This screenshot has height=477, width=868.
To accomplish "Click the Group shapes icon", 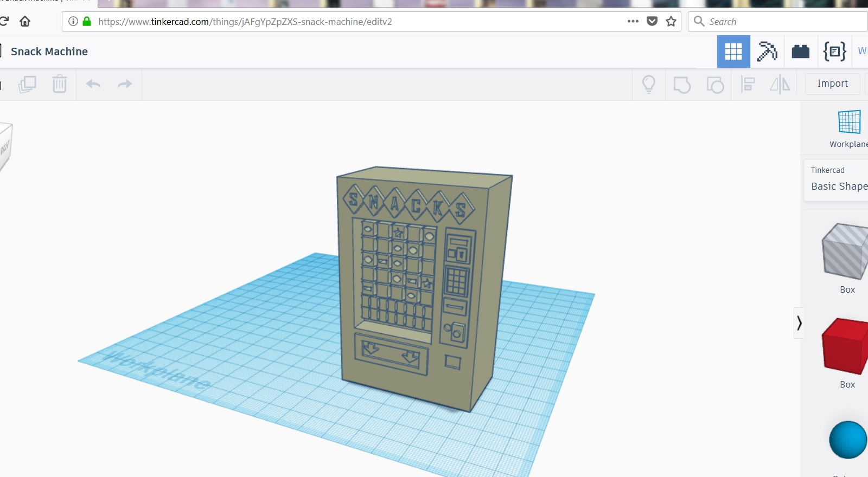I will coord(682,85).
